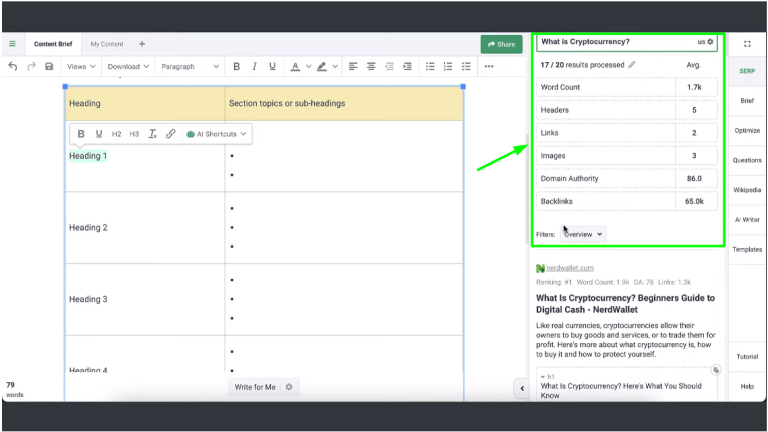Increase indent icon

coord(407,66)
